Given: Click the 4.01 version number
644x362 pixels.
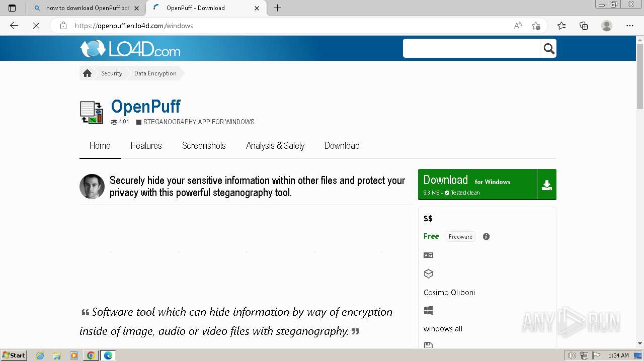Looking at the screenshot, I should 124,122.
